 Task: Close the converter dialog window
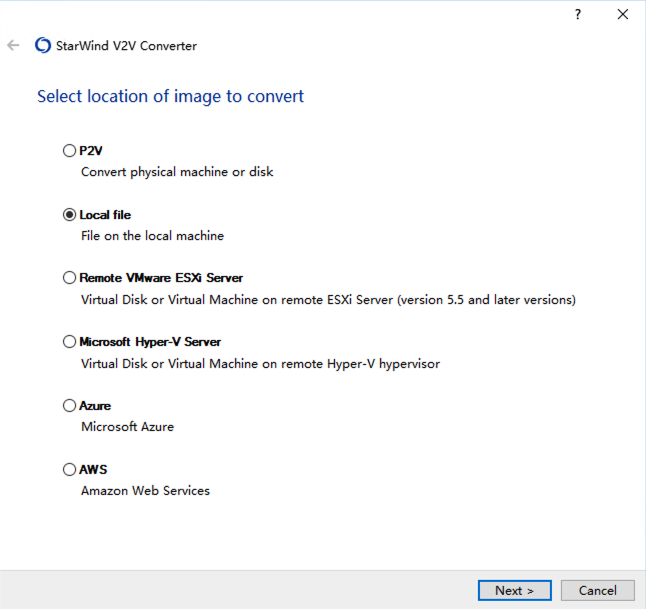coord(623,14)
